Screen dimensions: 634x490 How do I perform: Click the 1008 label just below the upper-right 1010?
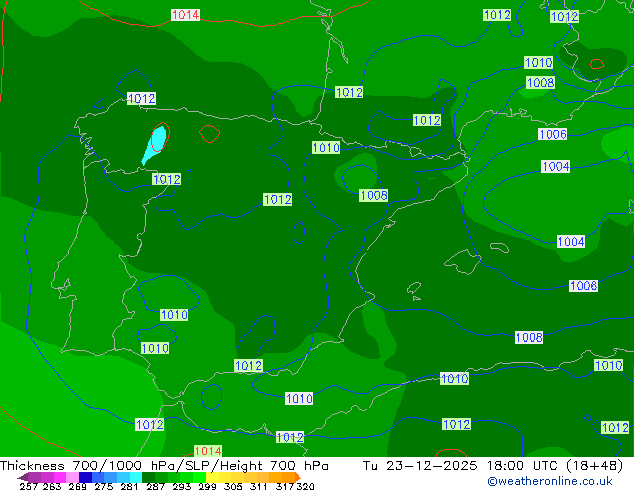point(541,83)
